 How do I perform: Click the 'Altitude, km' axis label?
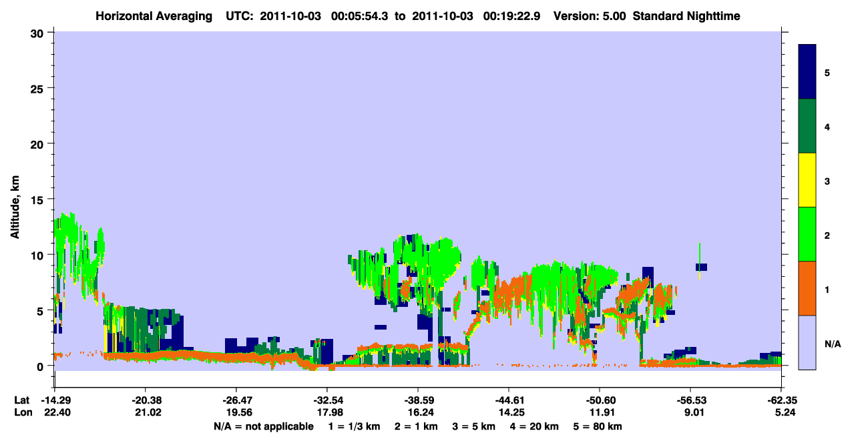pyautogui.click(x=15, y=208)
